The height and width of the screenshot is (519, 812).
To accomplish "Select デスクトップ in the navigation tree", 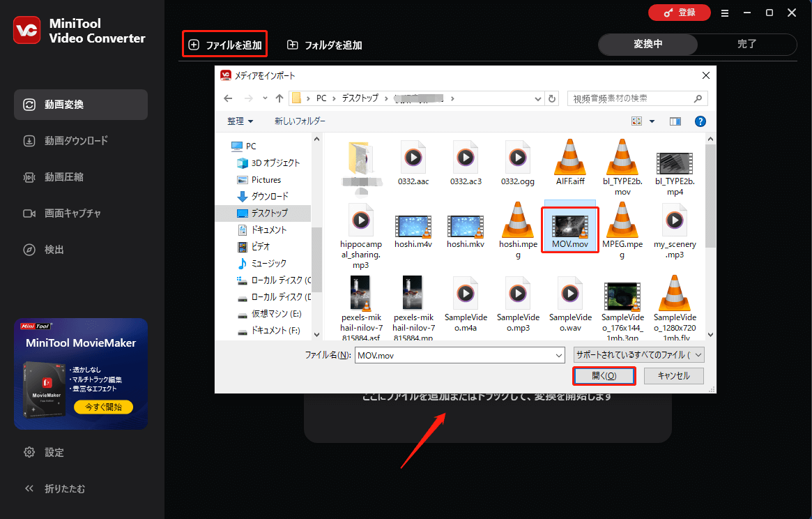I will 263,213.
